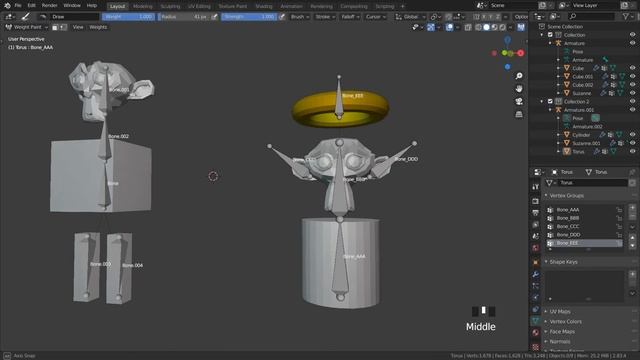Click the zoom view magnifier icon
The width and height of the screenshot is (640, 360).
pos(519,76)
